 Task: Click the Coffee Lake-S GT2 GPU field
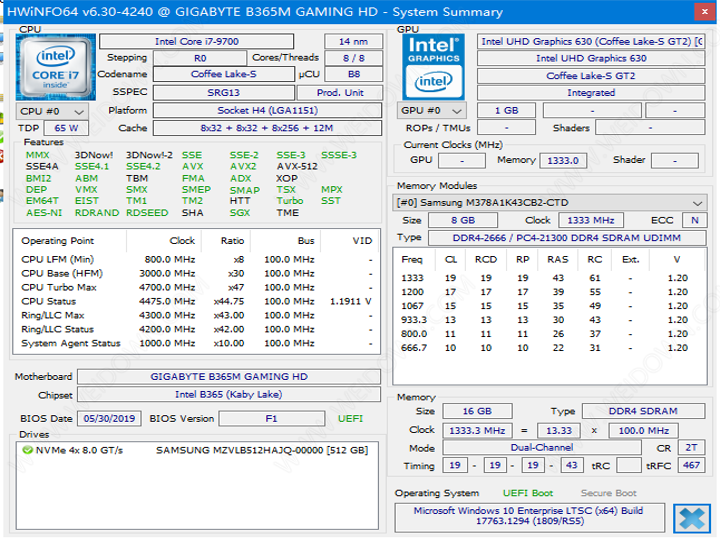(591, 76)
